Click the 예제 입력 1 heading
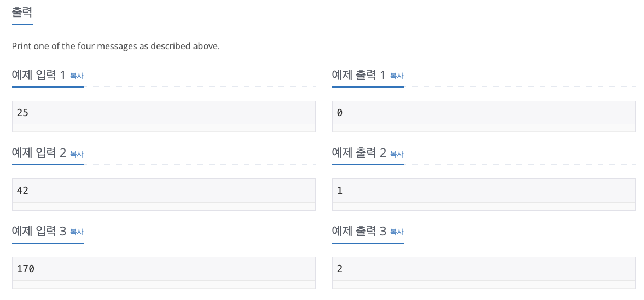Screen dimensions: 644x300 click(39, 76)
